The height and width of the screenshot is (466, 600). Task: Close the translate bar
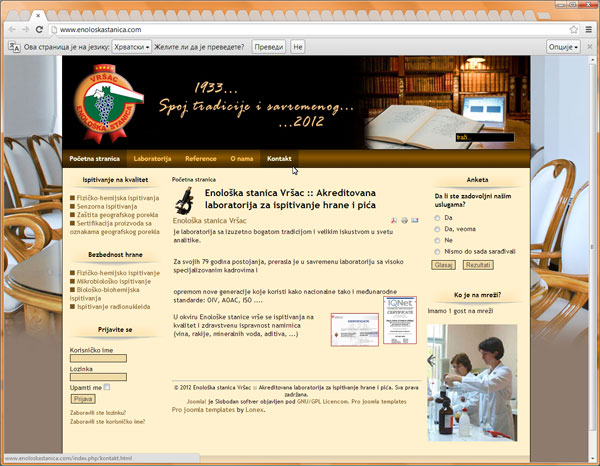point(589,47)
